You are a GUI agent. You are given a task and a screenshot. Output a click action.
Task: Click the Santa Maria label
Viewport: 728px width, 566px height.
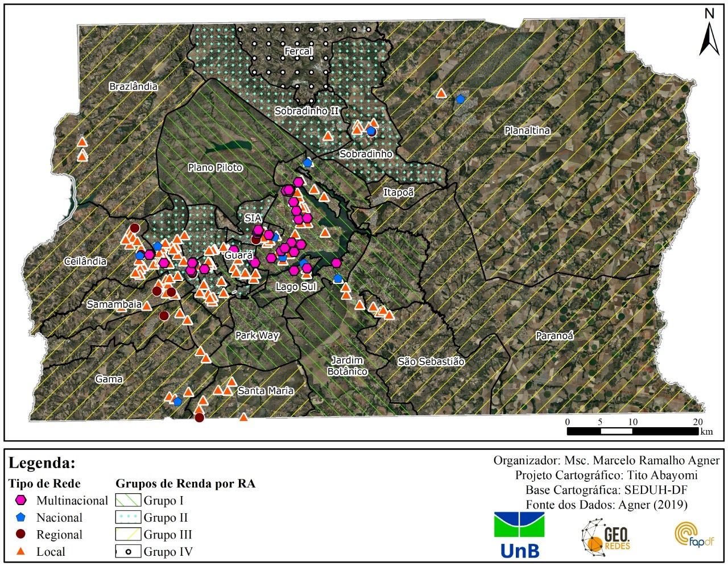tap(266, 391)
